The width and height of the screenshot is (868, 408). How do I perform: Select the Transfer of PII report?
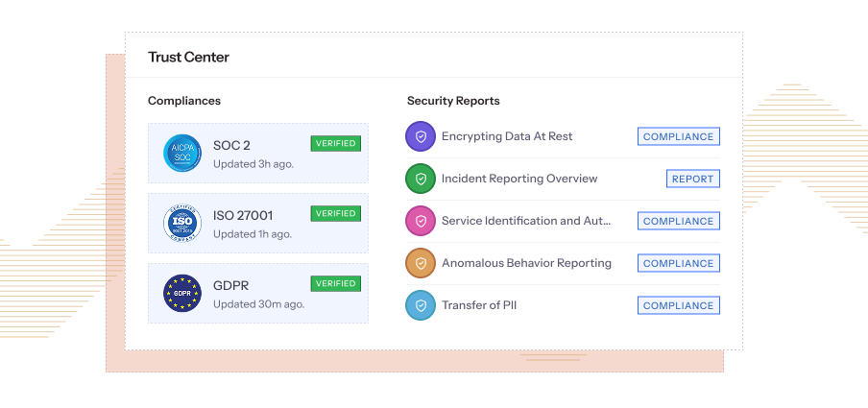479,305
